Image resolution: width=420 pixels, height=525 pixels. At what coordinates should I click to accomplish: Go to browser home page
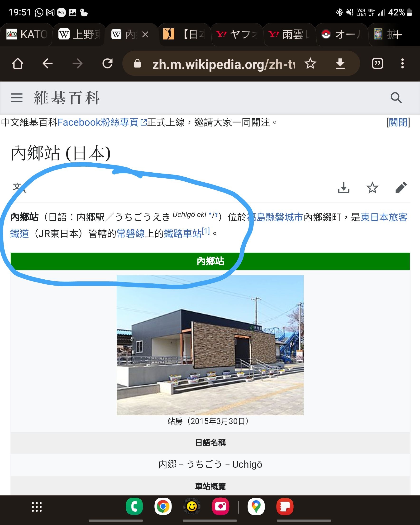tap(18, 64)
